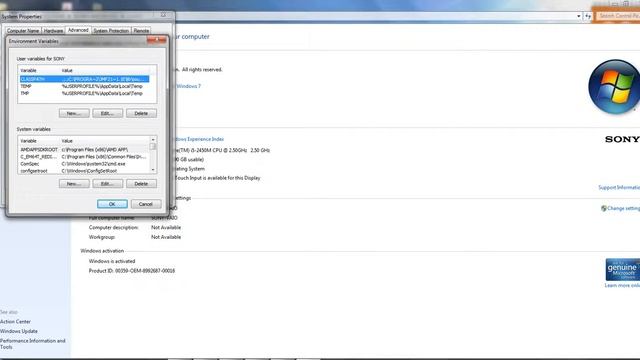The width and height of the screenshot is (640, 360).
Task: Click Edit under User variables for SONY
Action: point(107,113)
